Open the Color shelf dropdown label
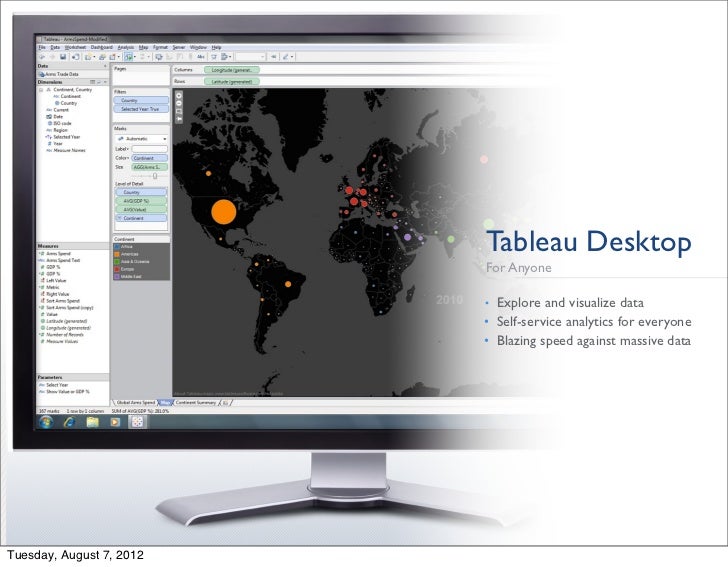 click(x=122, y=158)
